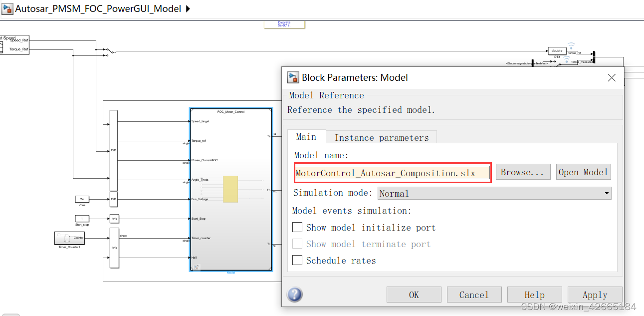644x316 pixels.
Task: Expand the breadcrumb arrow after the model name
Action: [x=188, y=8]
